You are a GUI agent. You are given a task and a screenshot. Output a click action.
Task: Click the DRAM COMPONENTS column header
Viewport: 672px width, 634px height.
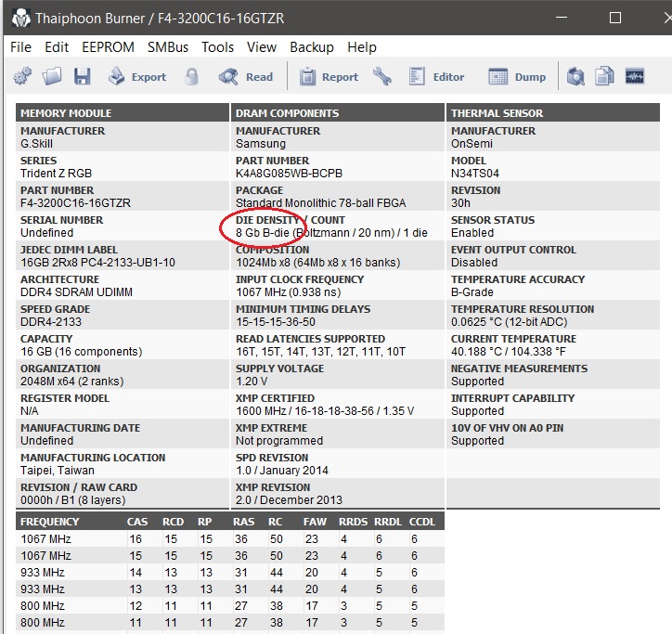point(338,112)
